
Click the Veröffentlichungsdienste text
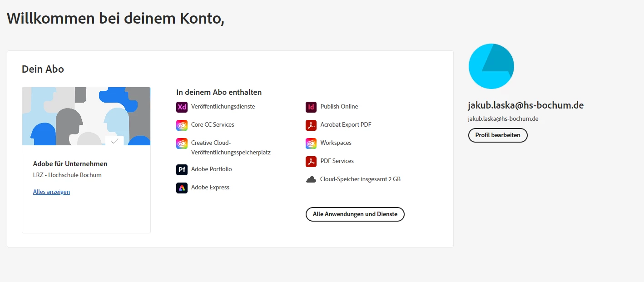pos(223,107)
